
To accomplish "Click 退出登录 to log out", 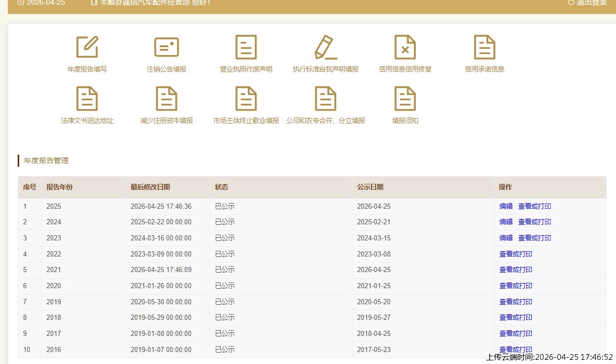I will click(x=587, y=3).
